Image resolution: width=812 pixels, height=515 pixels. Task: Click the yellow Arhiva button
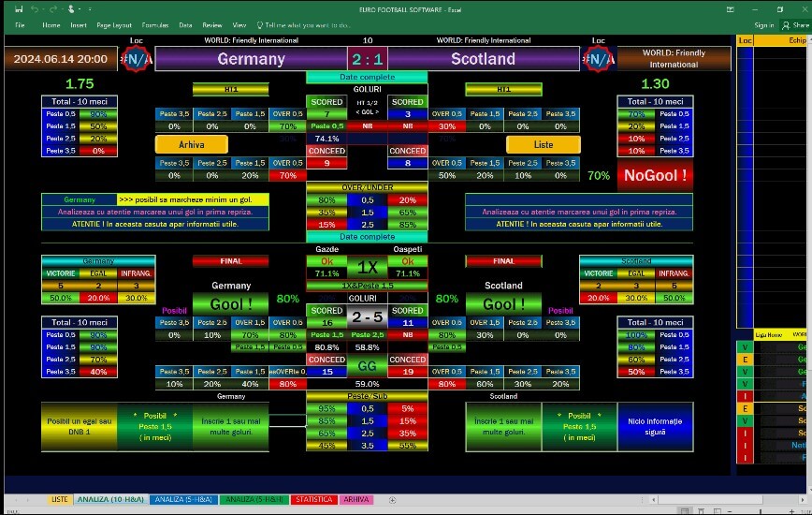tap(192, 144)
